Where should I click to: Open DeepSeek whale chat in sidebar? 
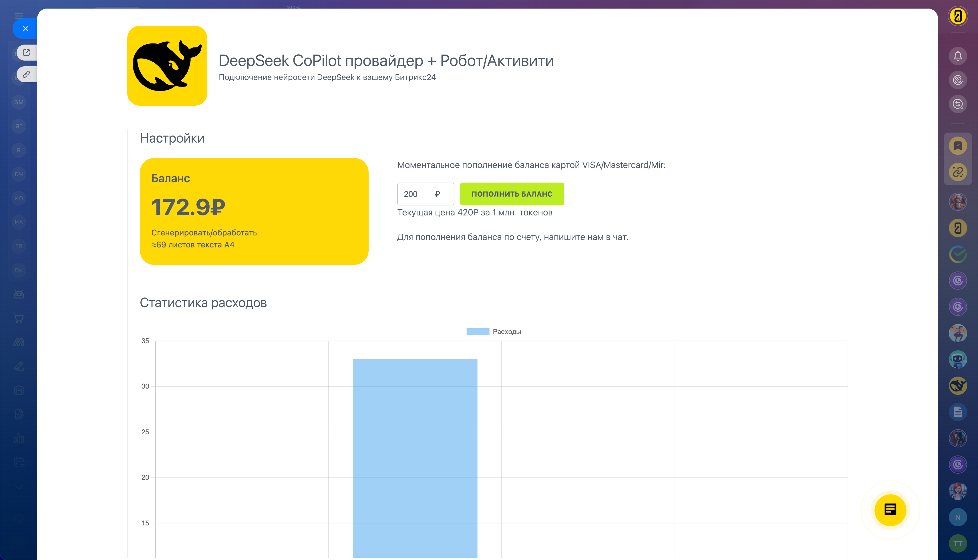click(x=958, y=386)
